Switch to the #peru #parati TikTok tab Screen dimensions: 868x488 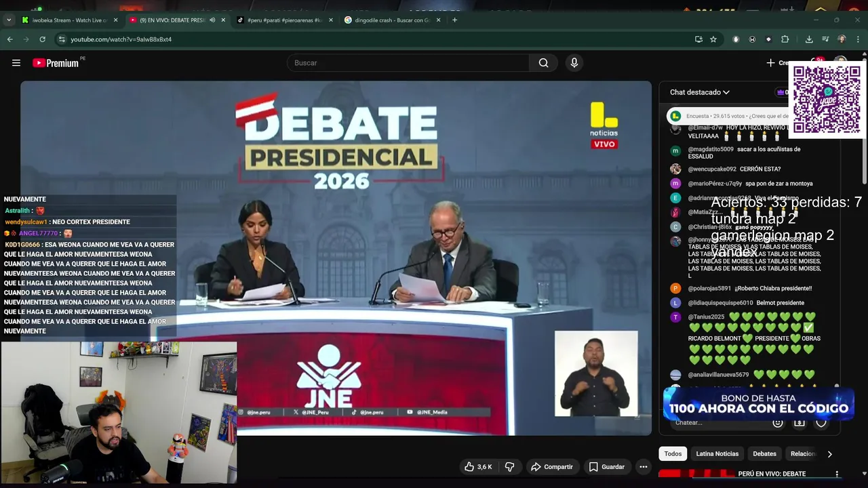[283, 20]
